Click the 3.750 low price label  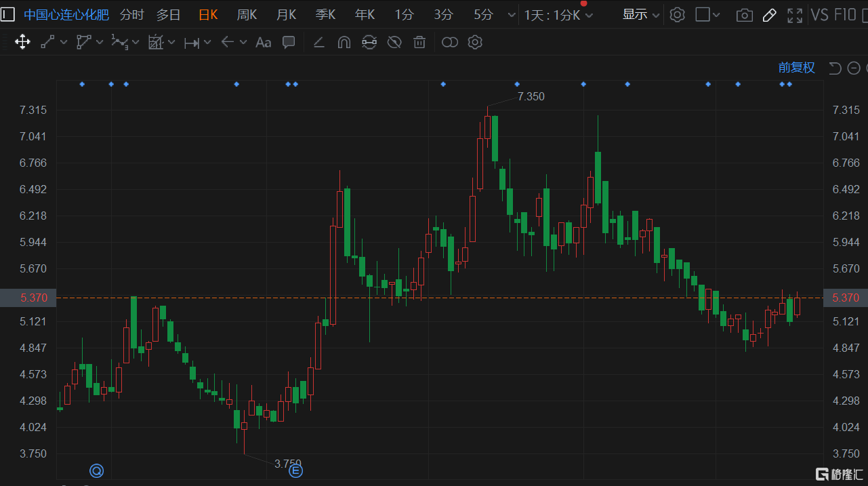coord(288,464)
